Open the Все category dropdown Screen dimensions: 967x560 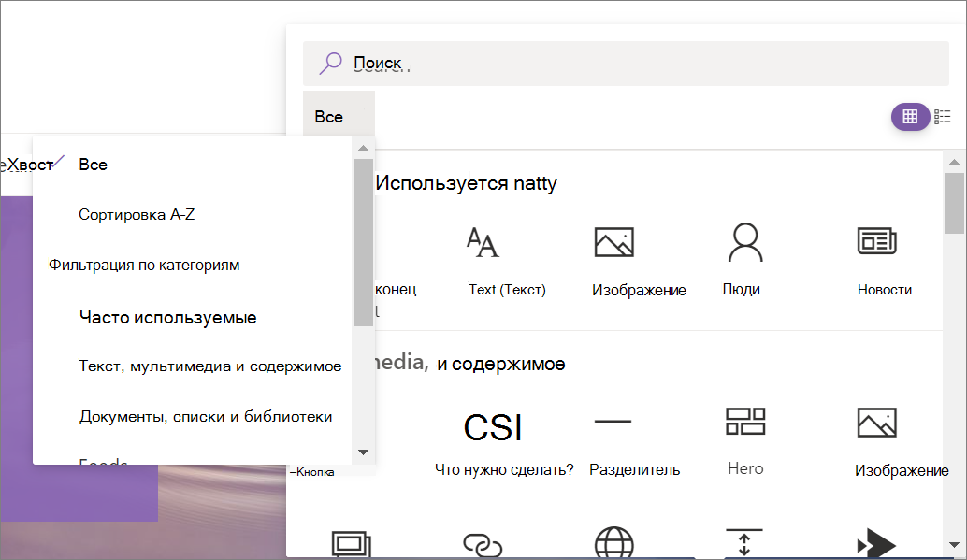tap(339, 116)
